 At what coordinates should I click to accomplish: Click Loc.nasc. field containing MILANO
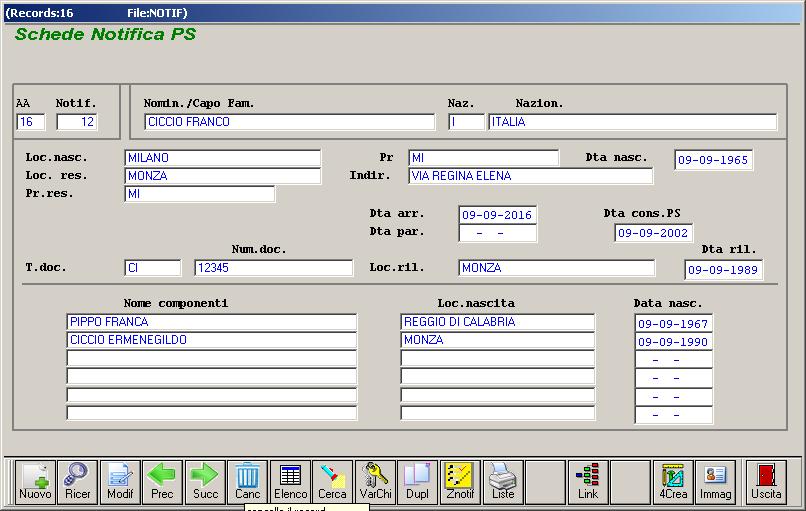pos(223,158)
